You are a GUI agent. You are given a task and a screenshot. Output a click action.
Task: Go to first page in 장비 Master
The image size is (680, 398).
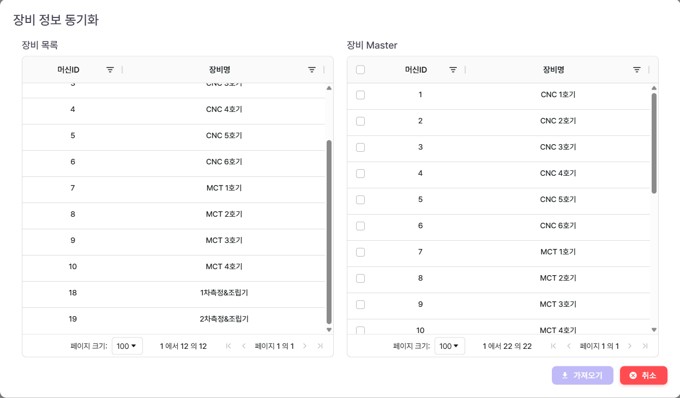tap(553, 346)
